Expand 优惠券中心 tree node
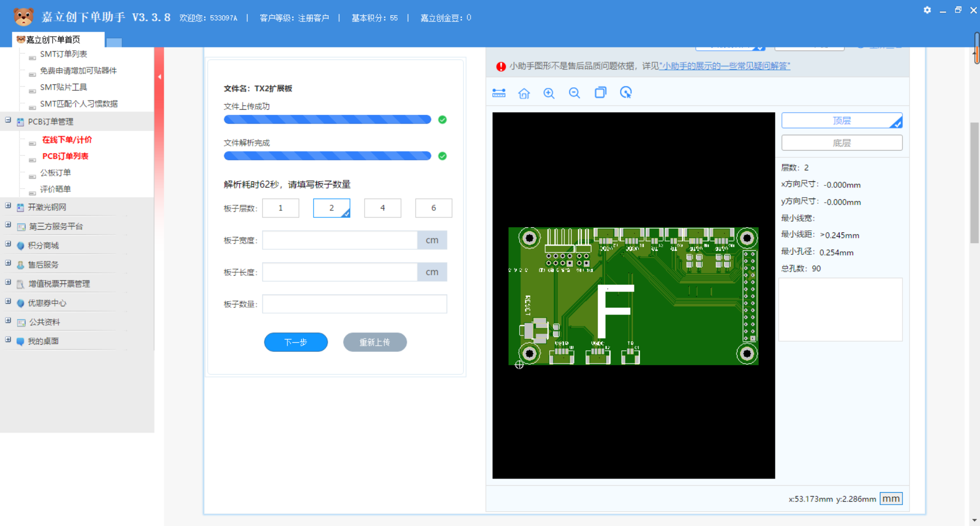Screen dimensions: 980x526 point(8,301)
